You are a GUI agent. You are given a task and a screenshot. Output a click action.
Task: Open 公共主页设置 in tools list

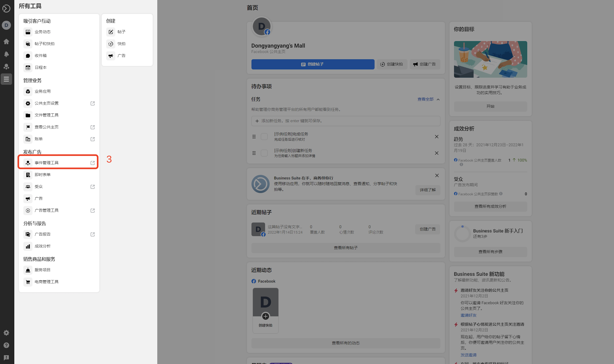coord(59,103)
